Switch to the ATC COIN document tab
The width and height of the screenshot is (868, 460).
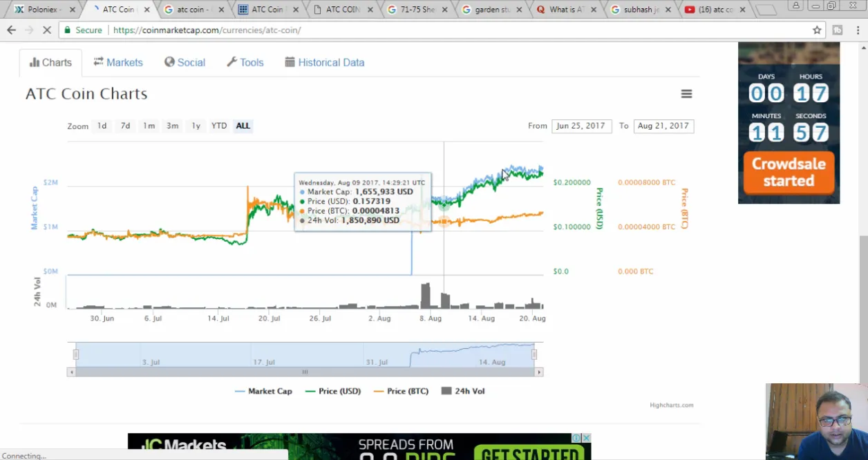pos(343,10)
